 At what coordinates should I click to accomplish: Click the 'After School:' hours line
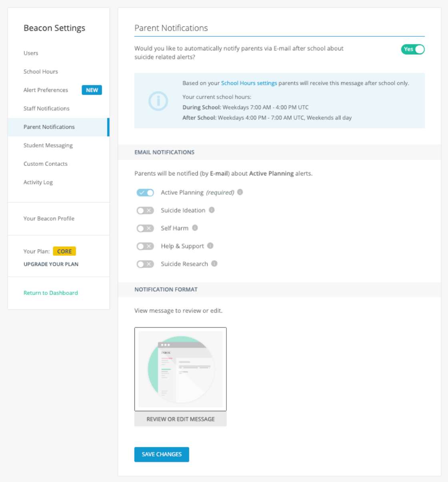(x=267, y=118)
